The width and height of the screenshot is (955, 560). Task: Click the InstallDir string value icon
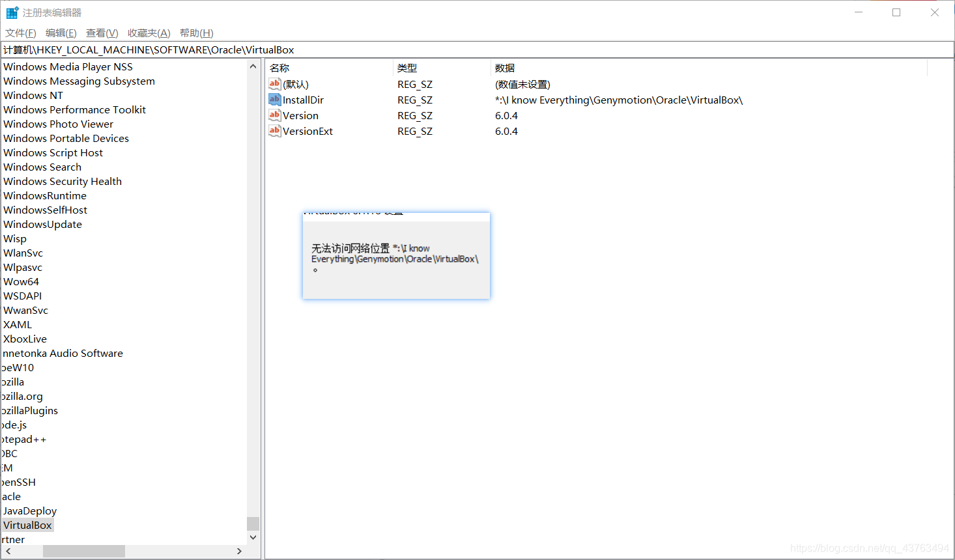coord(275,100)
